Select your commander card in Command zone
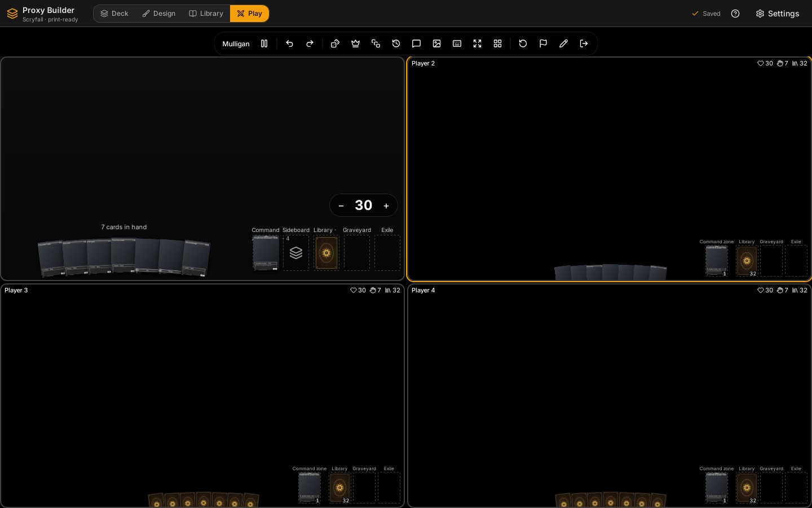The image size is (812, 508). click(x=266, y=253)
